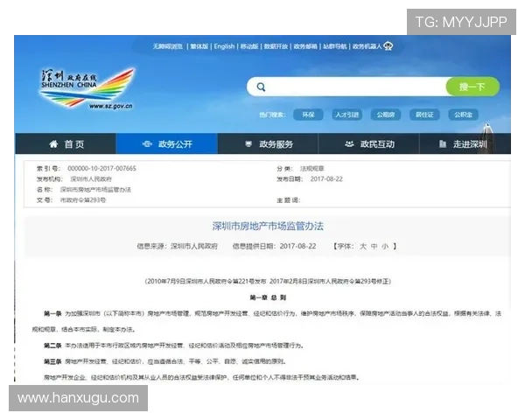
Task: Click the 第一条 paragraph label
Action: coord(52,313)
